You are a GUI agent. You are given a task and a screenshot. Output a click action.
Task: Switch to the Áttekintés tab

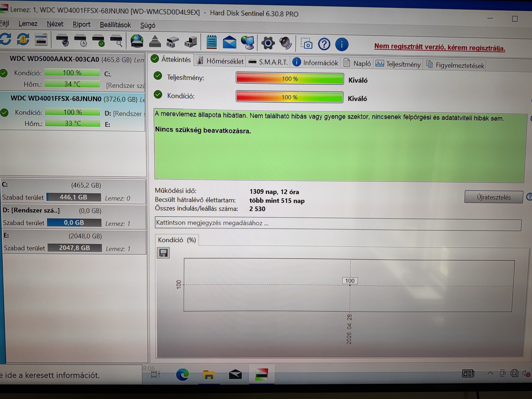[x=171, y=59]
